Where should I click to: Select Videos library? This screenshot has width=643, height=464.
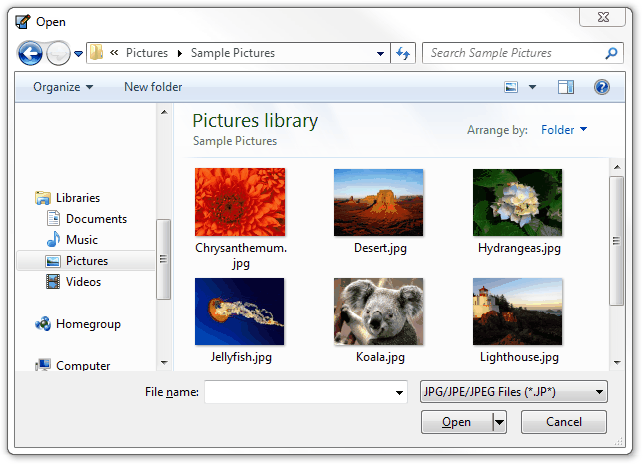[x=83, y=282]
